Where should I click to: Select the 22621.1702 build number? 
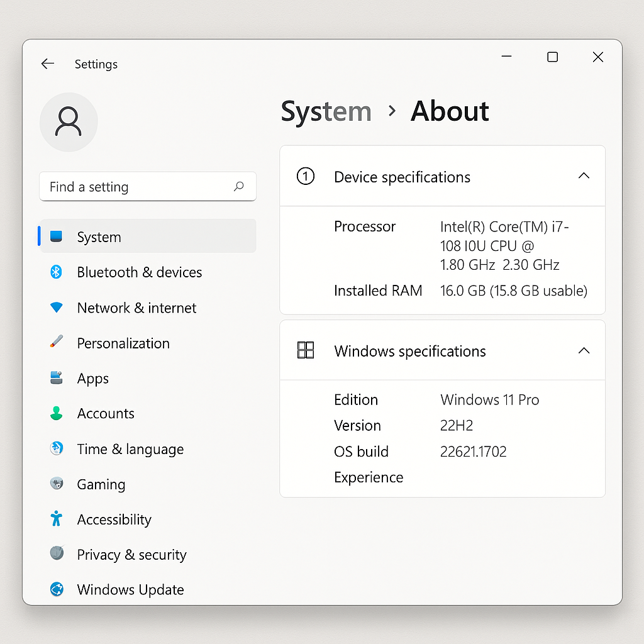coord(473,452)
